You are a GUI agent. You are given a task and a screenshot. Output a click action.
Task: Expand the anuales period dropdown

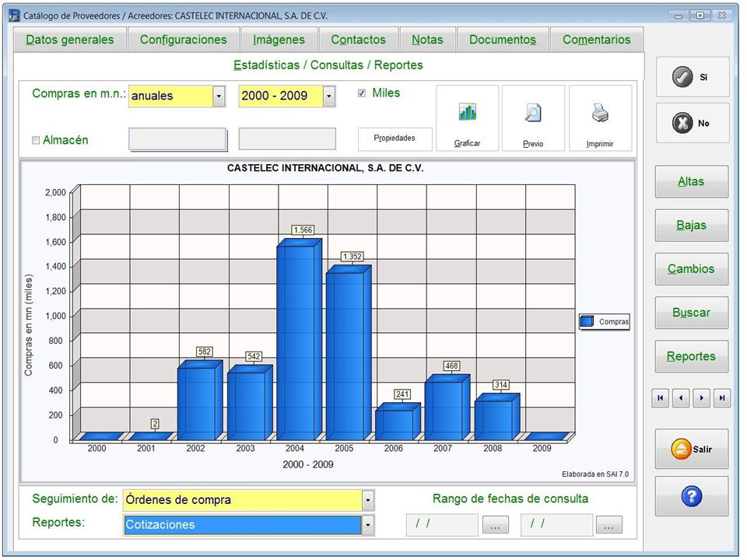coord(219,96)
